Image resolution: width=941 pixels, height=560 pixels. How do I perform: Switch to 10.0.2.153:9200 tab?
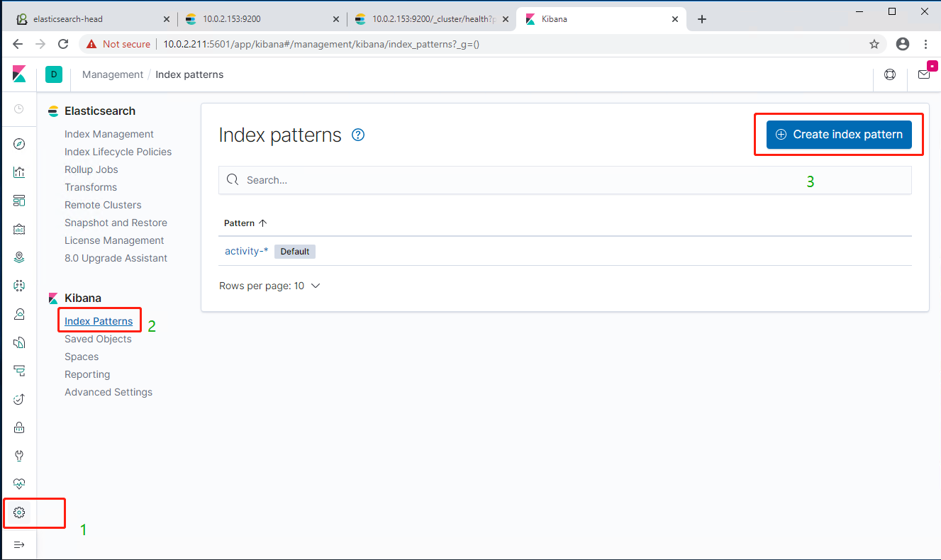(x=262, y=19)
